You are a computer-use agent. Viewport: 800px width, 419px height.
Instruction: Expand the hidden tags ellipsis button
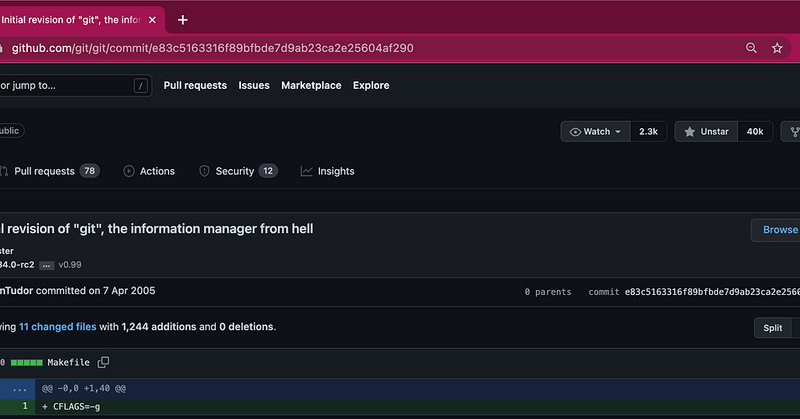[46, 265]
